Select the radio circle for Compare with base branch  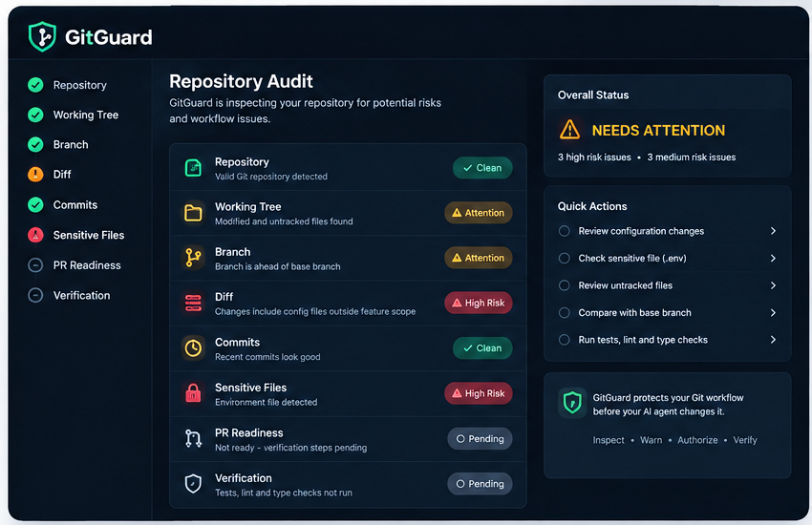tap(565, 312)
